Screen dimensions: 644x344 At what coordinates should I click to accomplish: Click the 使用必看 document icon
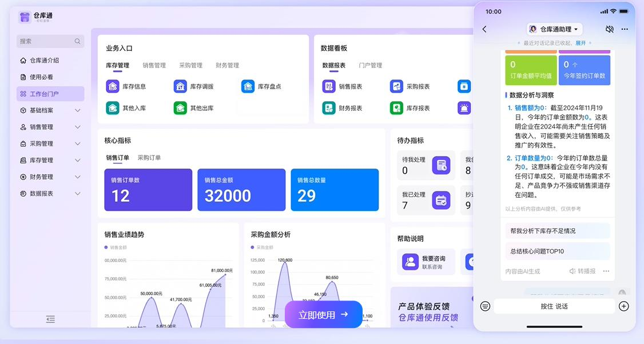coord(23,77)
